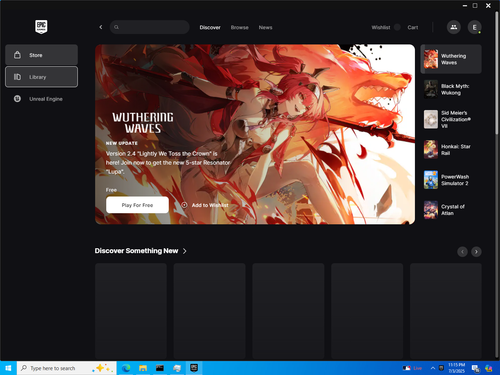Select Wuthering Waves thumbnail in carousel list
The image size is (500, 375).
(x=431, y=59)
